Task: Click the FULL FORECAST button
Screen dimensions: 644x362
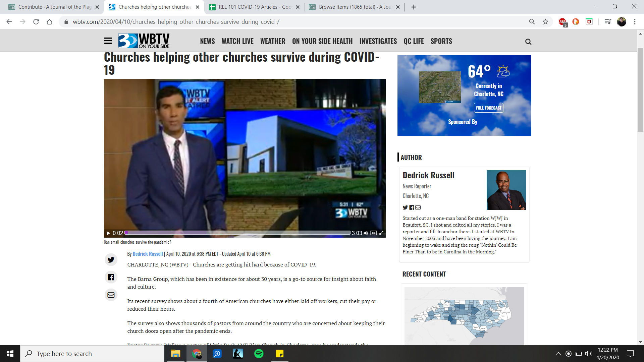Action: tap(488, 108)
